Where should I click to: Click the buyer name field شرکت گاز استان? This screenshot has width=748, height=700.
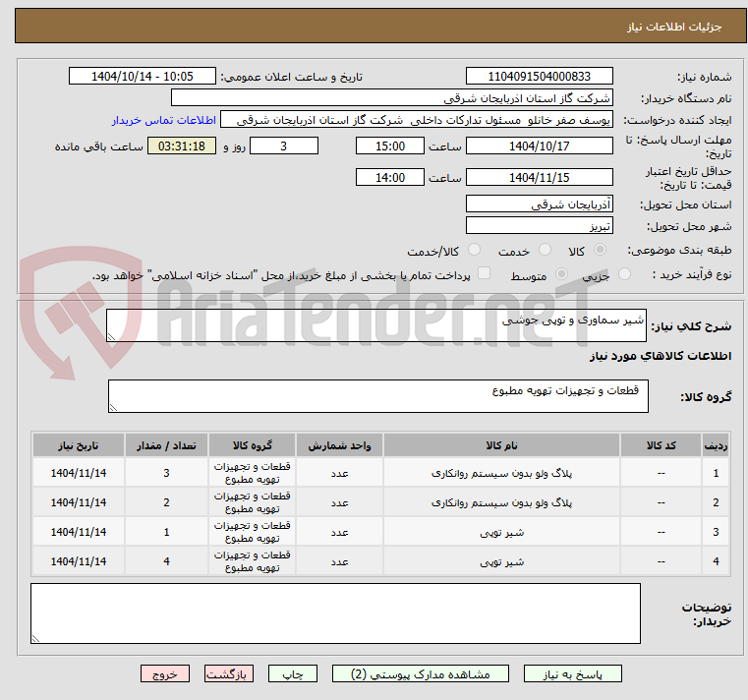(x=391, y=98)
